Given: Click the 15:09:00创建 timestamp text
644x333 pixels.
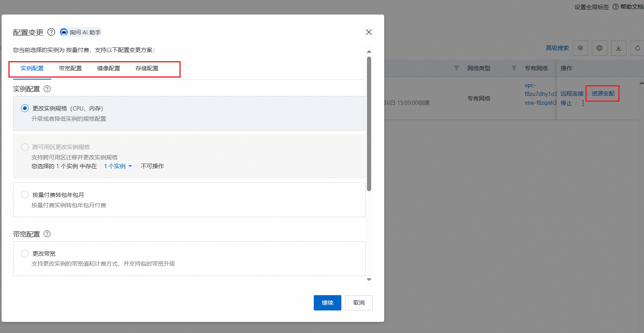Looking at the screenshot, I should 413,103.
